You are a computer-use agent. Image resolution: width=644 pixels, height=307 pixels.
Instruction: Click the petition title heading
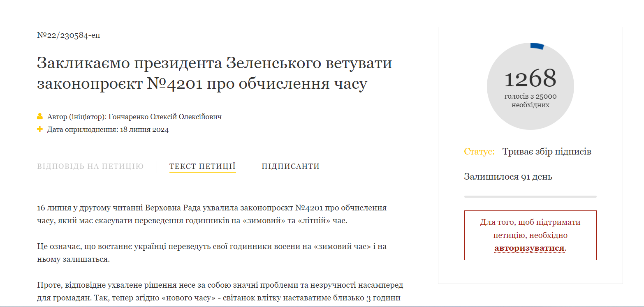tap(215, 74)
